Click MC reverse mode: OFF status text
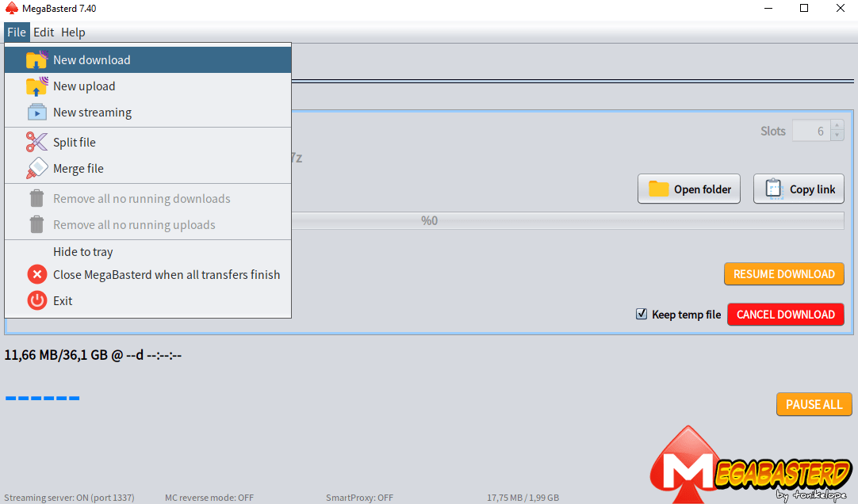The height and width of the screenshot is (504, 858). 209,498
